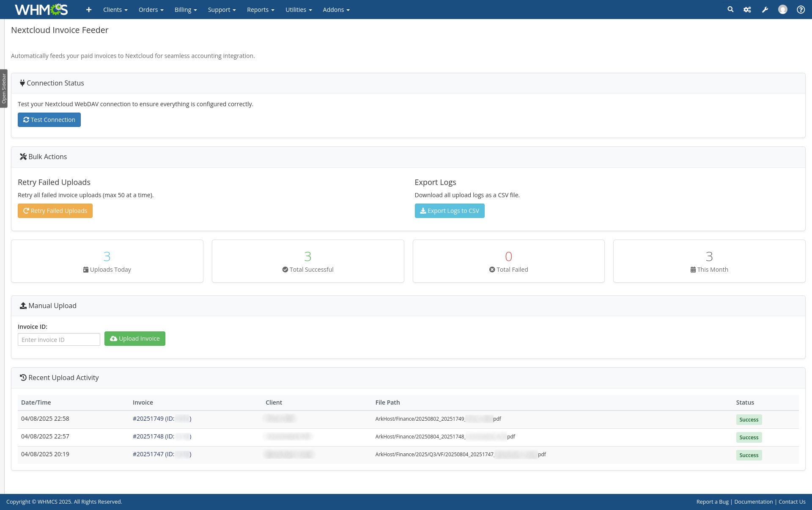Screen dimensions: 812x510
Task: Click the 04/08/2025 20:19 date cell
Action: pos(45,454)
